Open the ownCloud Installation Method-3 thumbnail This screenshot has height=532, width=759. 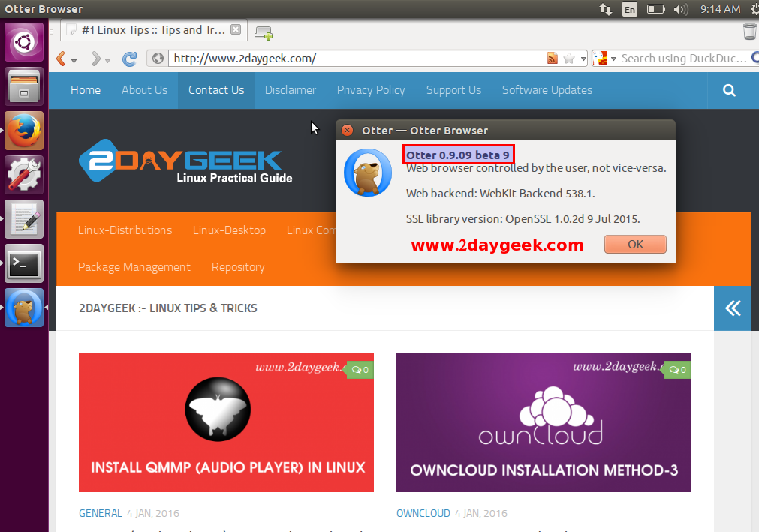point(544,422)
